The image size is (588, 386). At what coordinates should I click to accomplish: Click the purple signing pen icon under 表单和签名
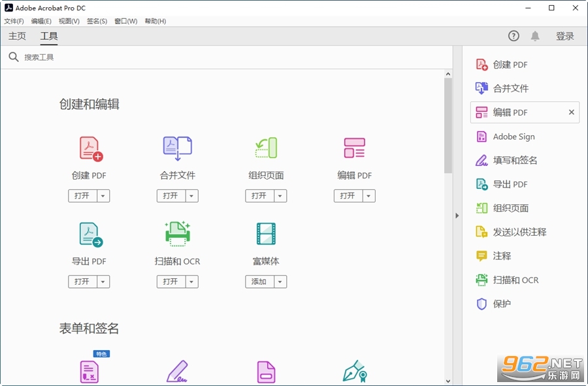(x=177, y=372)
